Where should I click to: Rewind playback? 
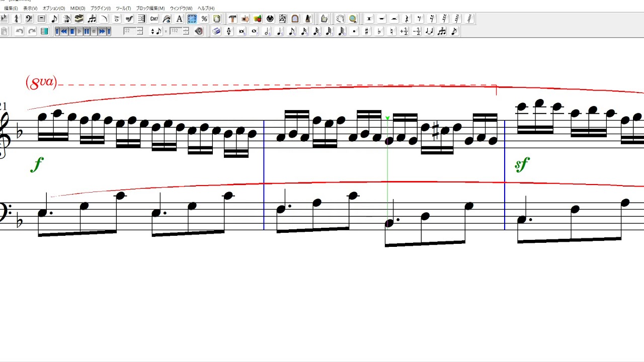coord(64,31)
